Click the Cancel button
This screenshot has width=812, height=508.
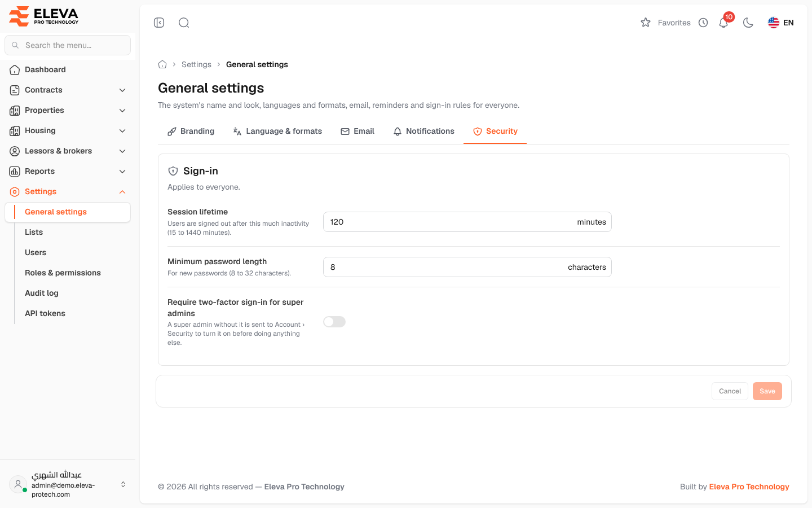point(730,391)
